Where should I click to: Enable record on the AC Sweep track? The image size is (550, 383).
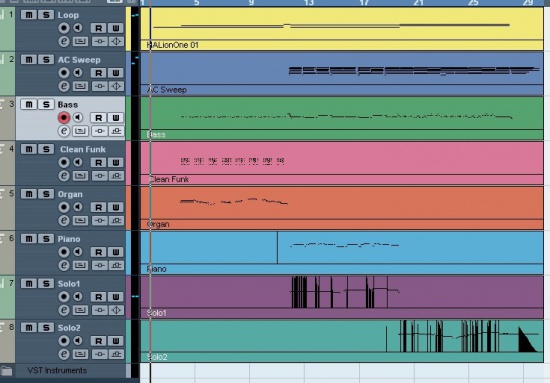64,73
